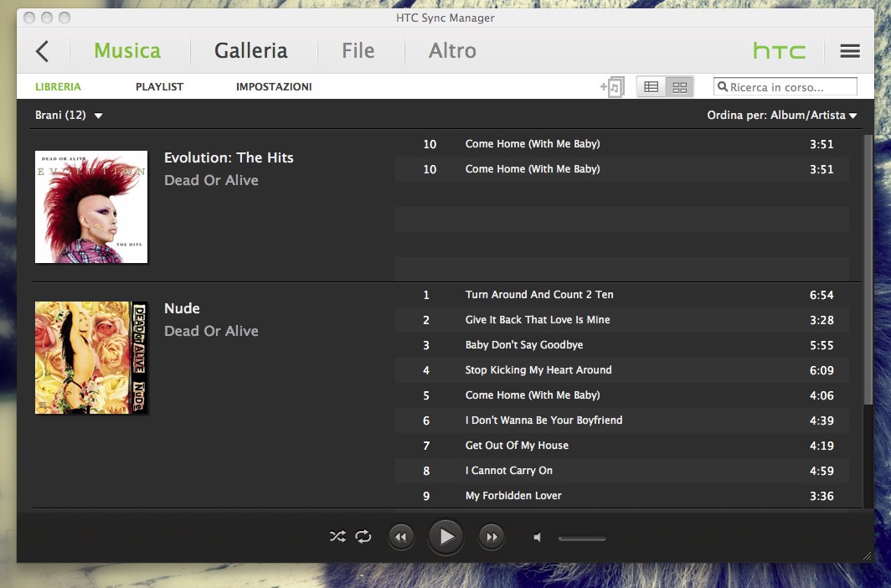Select Stop Kicking My Heart Around

tap(622, 370)
